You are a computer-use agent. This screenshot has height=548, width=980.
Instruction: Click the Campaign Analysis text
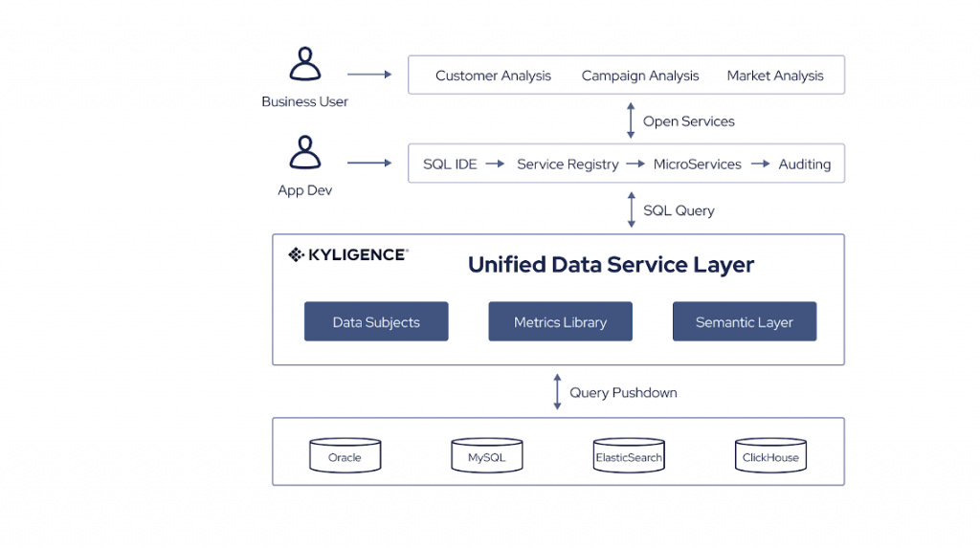[640, 76]
